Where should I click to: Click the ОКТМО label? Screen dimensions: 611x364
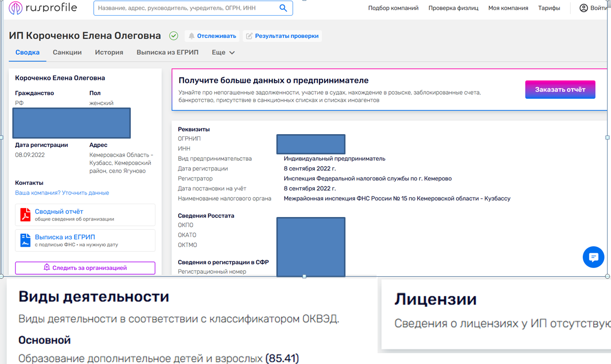click(x=188, y=245)
